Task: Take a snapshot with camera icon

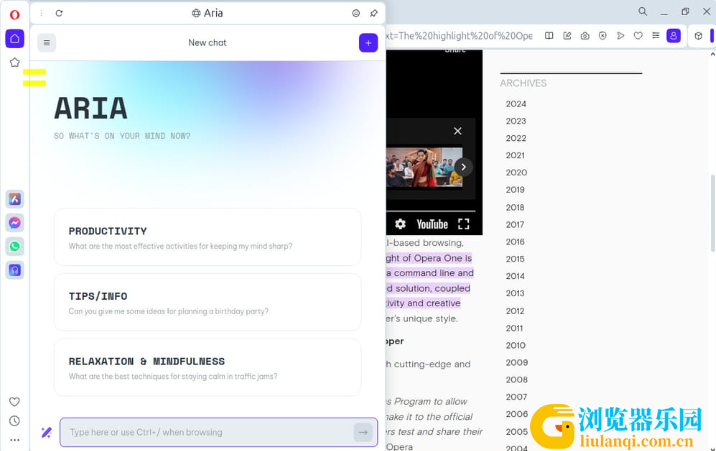Action: click(585, 36)
